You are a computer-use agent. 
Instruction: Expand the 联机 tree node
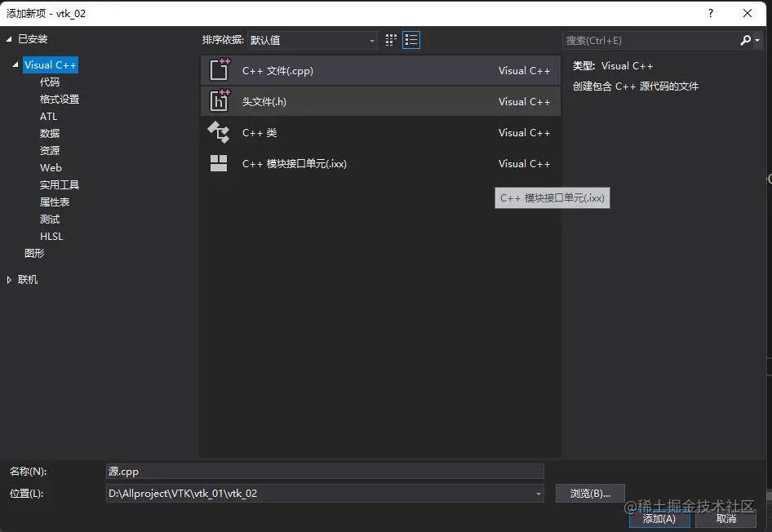tap(9, 280)
